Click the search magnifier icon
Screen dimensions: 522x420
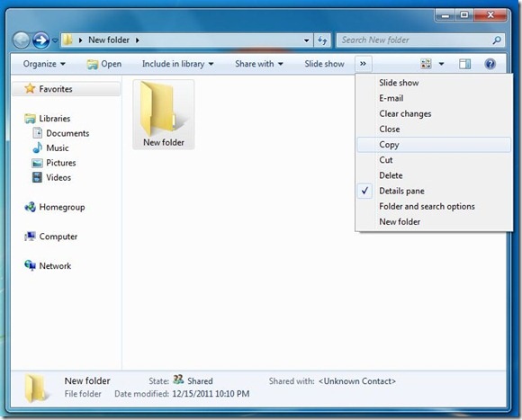(497, 40)
